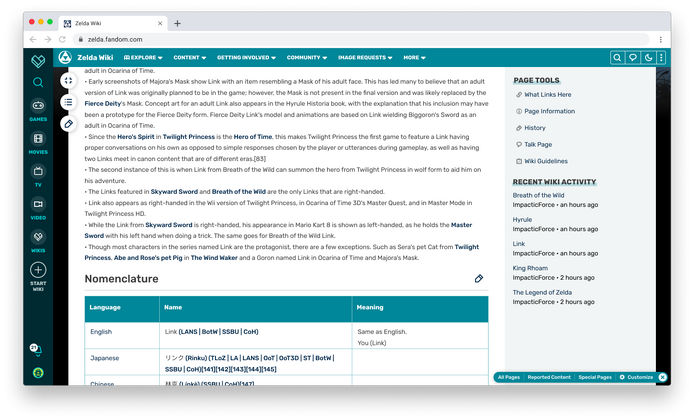
Task: Open Link in recent wiki activity
Action: tap(518, 244)
